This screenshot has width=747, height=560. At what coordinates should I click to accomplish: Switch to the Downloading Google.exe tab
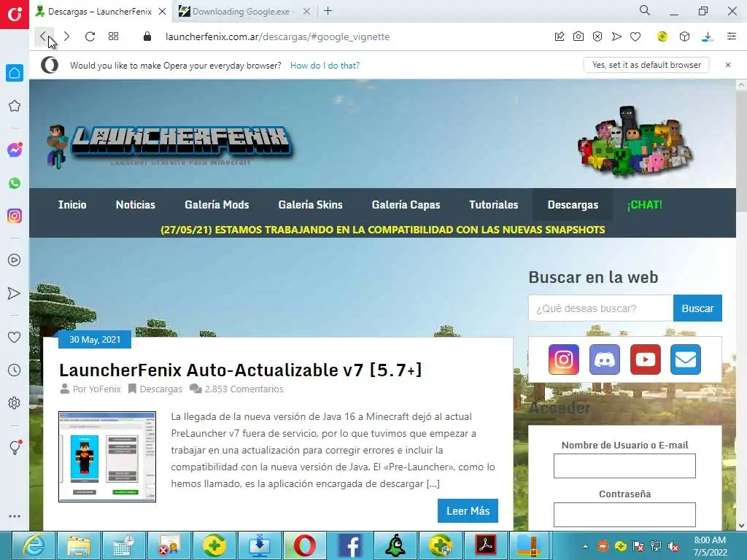(x=242, y=12)
